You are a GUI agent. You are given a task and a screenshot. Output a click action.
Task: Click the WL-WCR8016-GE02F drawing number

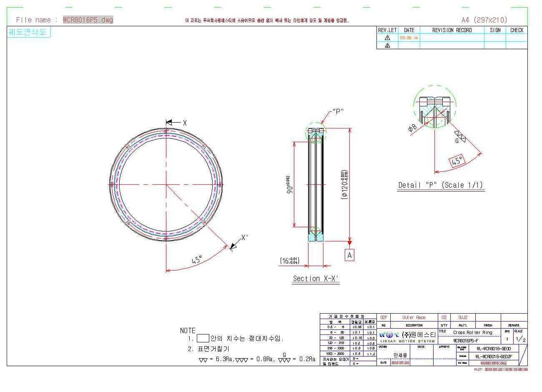click(494, 357)
